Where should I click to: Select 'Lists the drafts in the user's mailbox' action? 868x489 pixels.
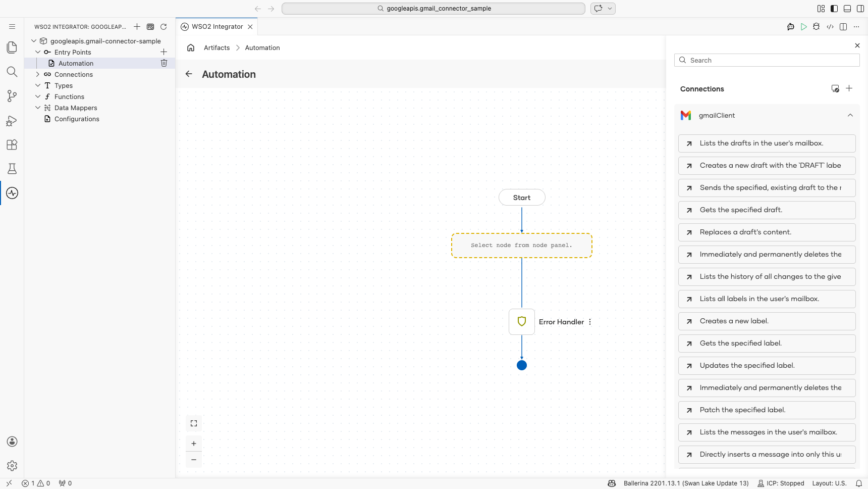pos(767,143)
